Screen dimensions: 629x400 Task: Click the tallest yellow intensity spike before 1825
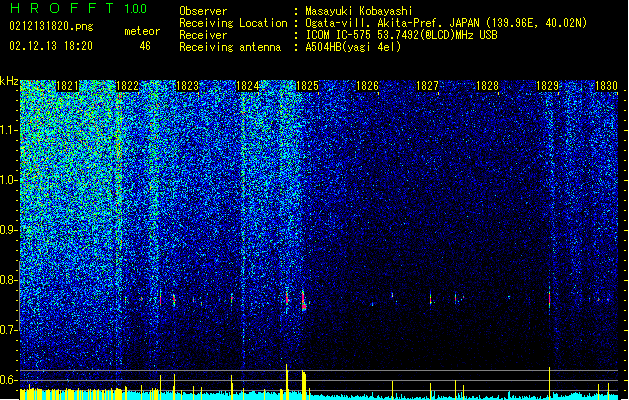point(286,382)
